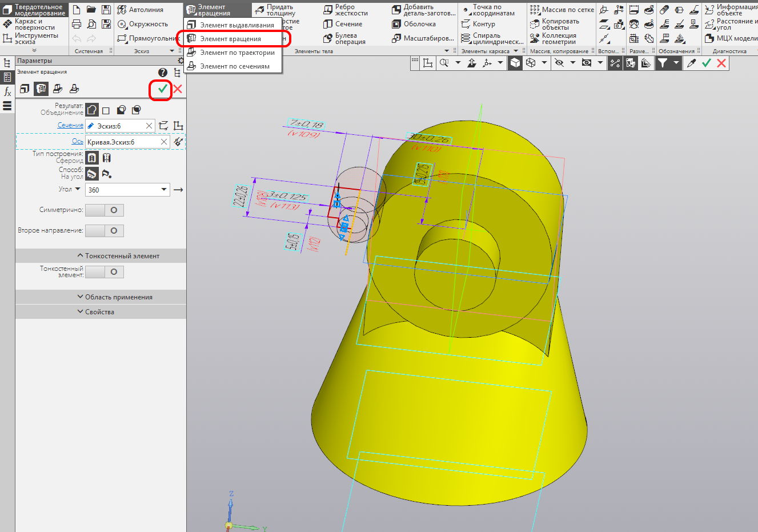Create a new document
The width and height of the screenshot is (758, 532).
tap(77, 10)
